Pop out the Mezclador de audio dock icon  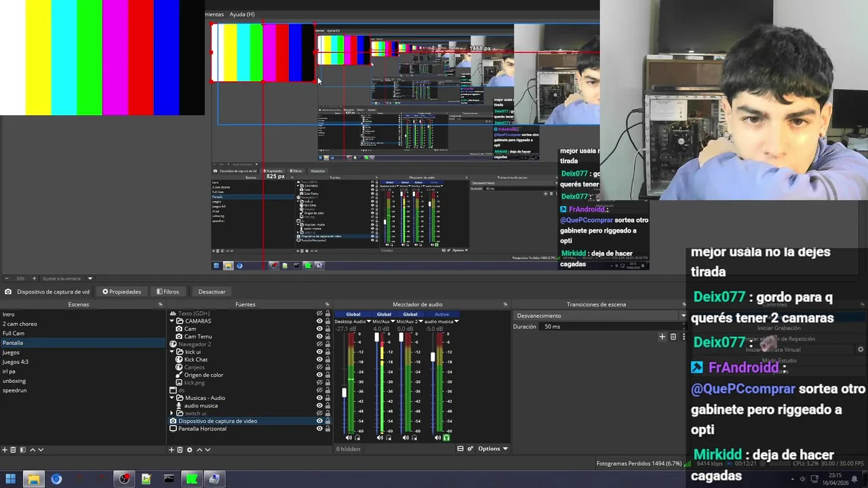pos(505,304)
